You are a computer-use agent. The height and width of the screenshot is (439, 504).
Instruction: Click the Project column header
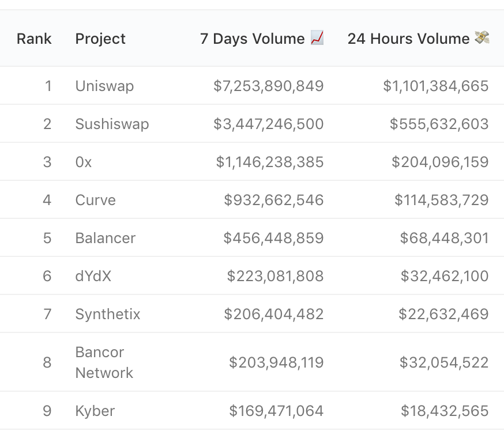coord(100,39)
